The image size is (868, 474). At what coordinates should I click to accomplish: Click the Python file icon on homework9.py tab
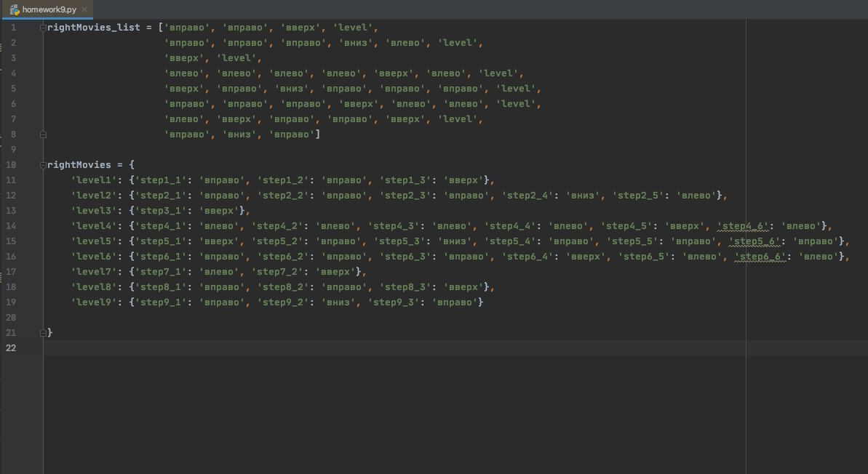[x=15, y=9]
